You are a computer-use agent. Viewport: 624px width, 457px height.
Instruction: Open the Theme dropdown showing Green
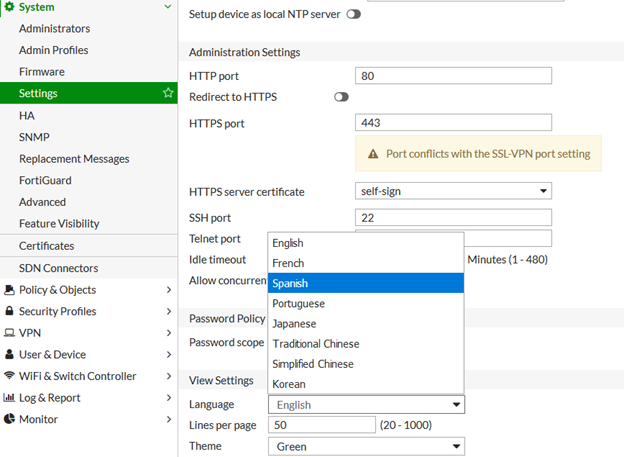pos(366,447)
